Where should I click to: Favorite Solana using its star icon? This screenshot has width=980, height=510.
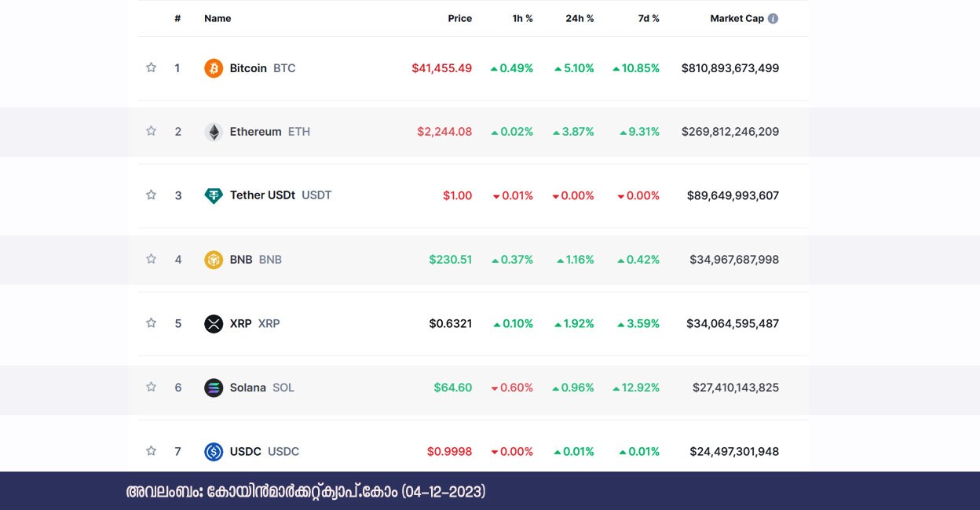[x=152, y=387]
